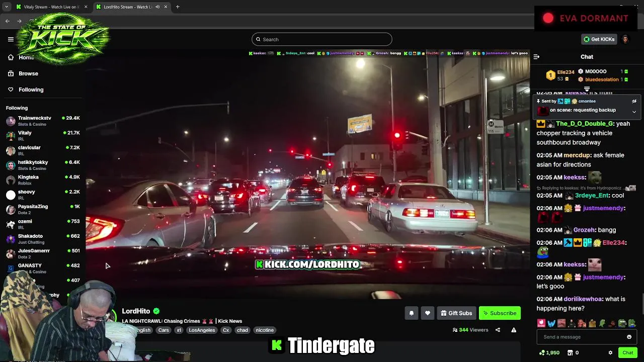Viewport: 644px width, 362px height.
Task: Select the blue W emote
Action: tap(551, 323)
